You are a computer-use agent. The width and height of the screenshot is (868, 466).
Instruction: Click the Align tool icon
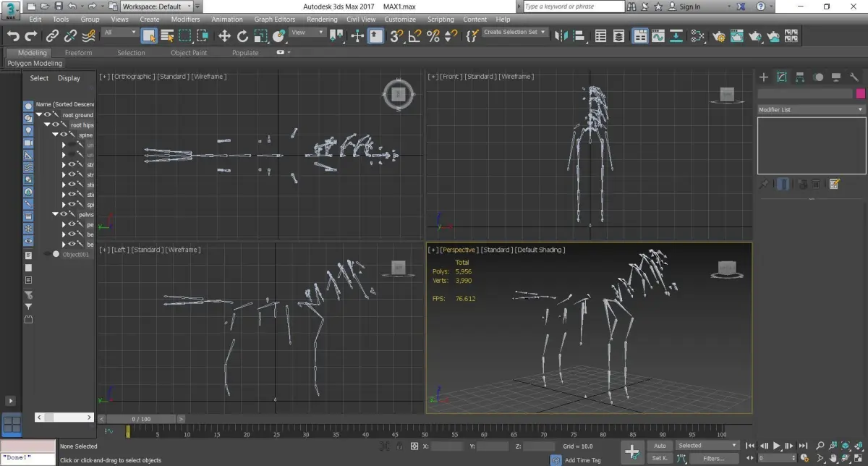[x=579, y=35]
